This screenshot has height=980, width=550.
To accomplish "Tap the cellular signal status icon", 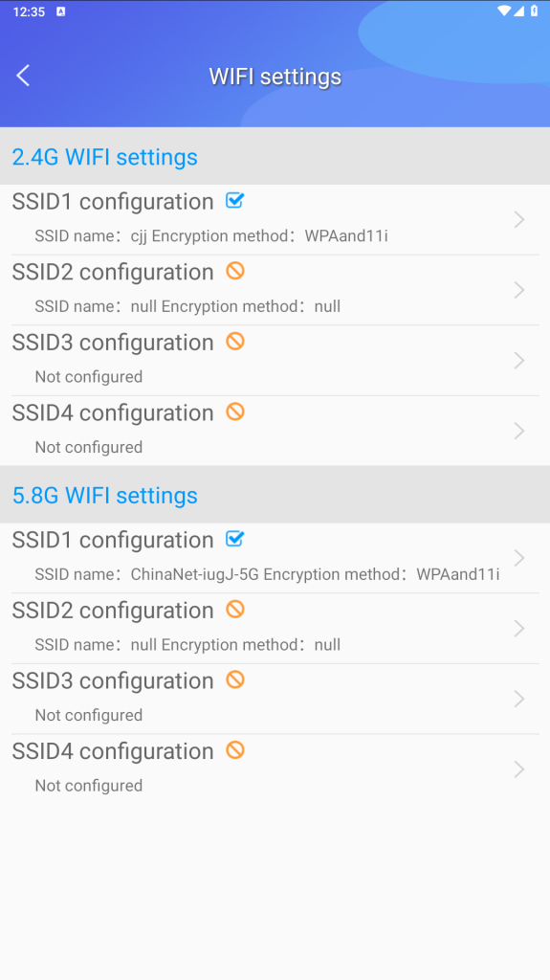I will [x=518, y=11].
